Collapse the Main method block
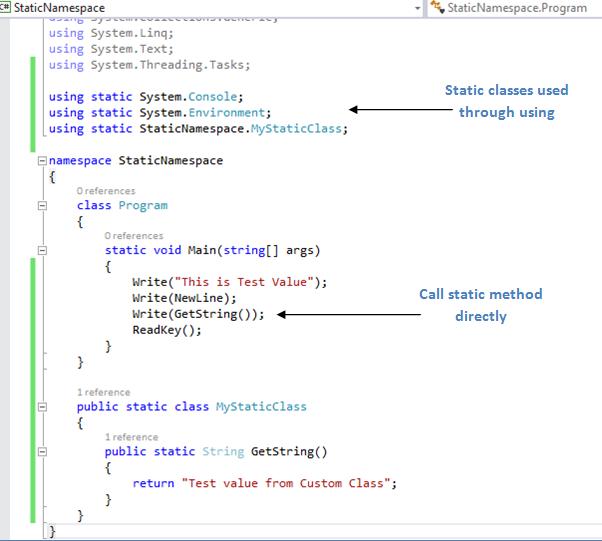602x541 pixels. pyautogui.click(x=42, y=250)
